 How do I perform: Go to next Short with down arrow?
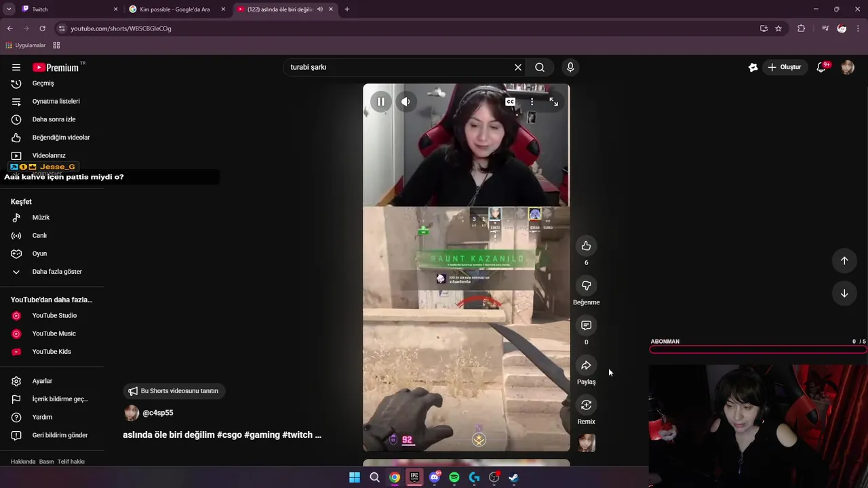844,293
